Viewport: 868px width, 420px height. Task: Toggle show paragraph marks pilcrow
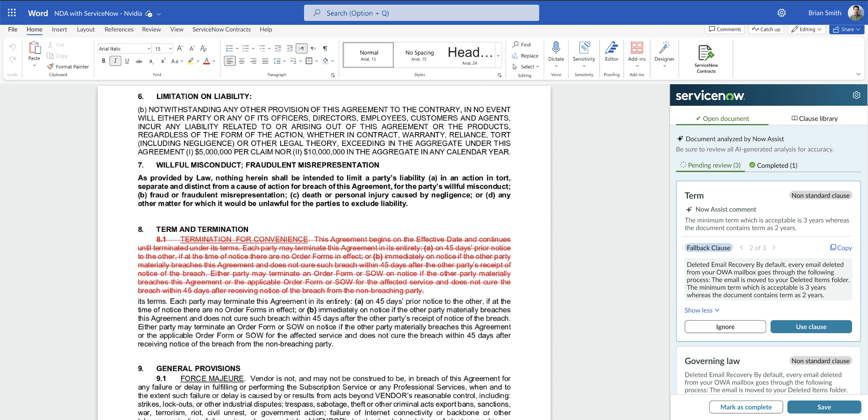point(325,48)
